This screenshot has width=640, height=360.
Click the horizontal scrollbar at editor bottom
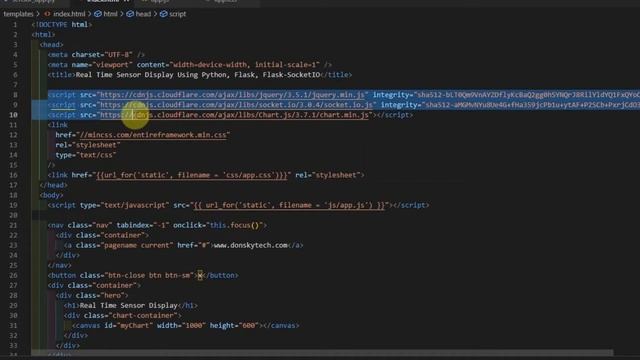pos(322,353)
